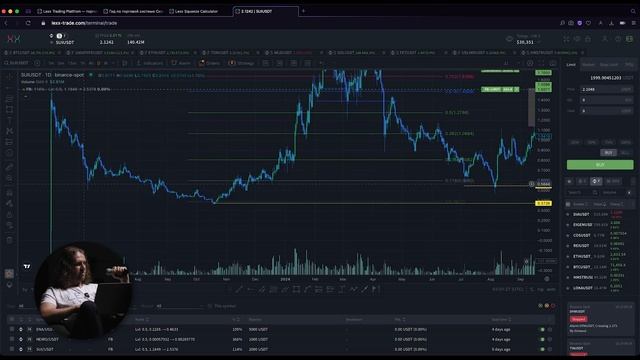Open the Indicators menu on the chart toolbar
Viewport: 640px width, 360px height.
[x=150, y=63]
